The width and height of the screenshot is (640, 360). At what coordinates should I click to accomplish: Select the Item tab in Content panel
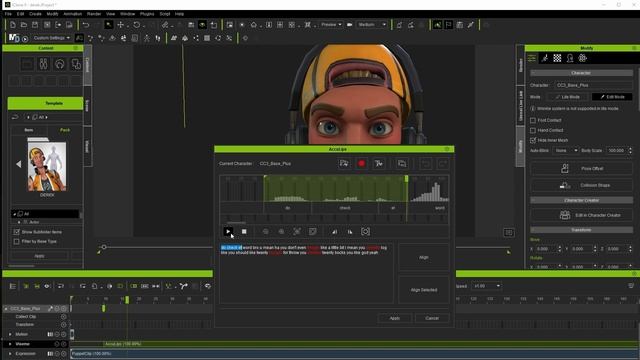point(29,130)
